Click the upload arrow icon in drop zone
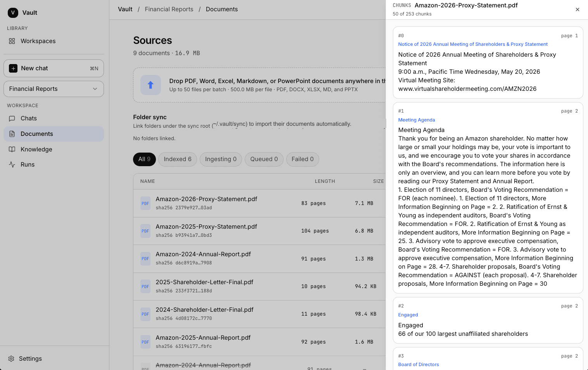Screen dimensions: 588x370 150,85
